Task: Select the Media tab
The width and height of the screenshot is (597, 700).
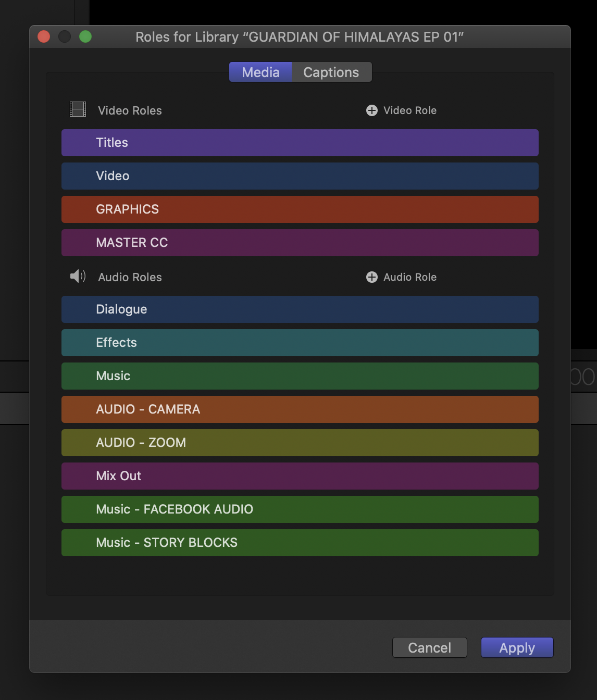Action: click(x=260, y=72)
